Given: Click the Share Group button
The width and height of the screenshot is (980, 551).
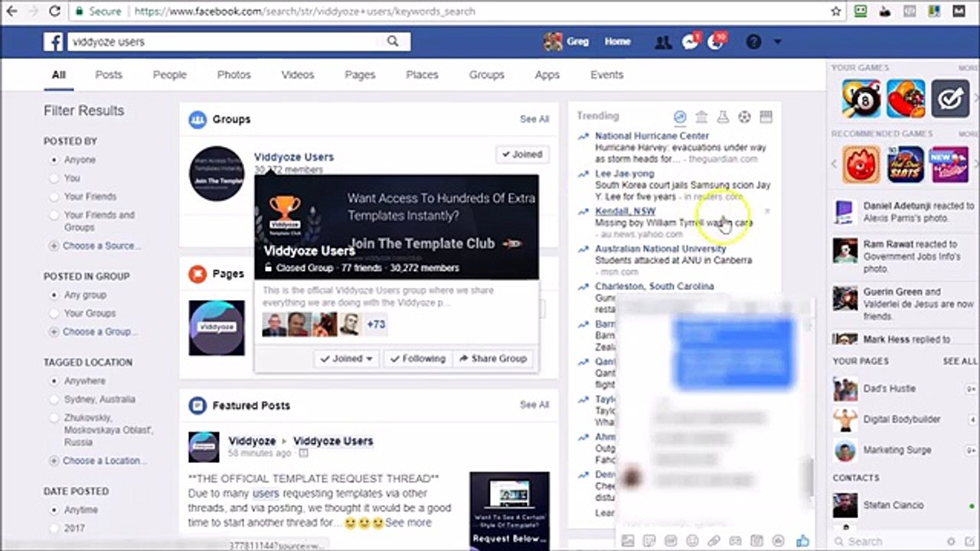Looking at the screenshot, I should coord(493,358).
